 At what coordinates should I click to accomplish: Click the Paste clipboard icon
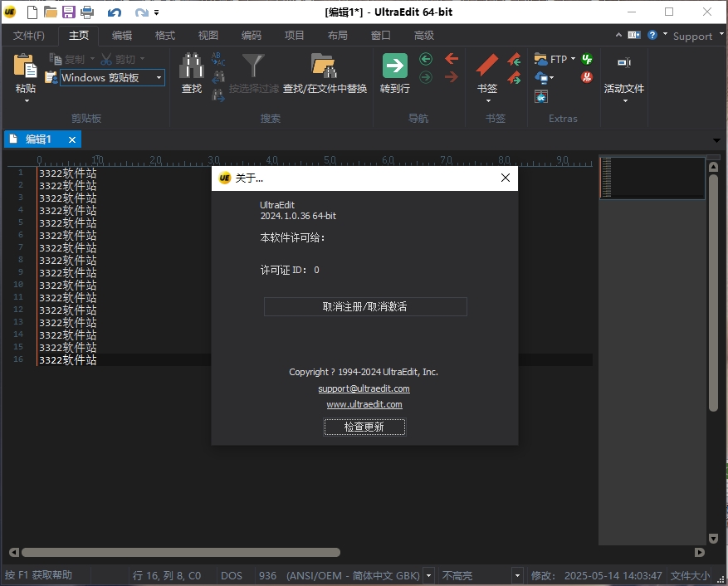[x=26, y=66]
